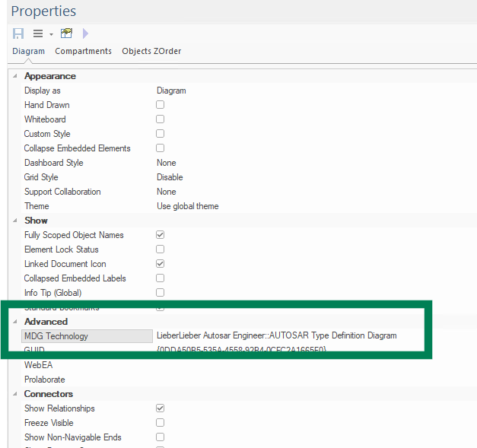Open the Objects ZOrder tab
Screen dimensions: 477x448
point(151,51)
